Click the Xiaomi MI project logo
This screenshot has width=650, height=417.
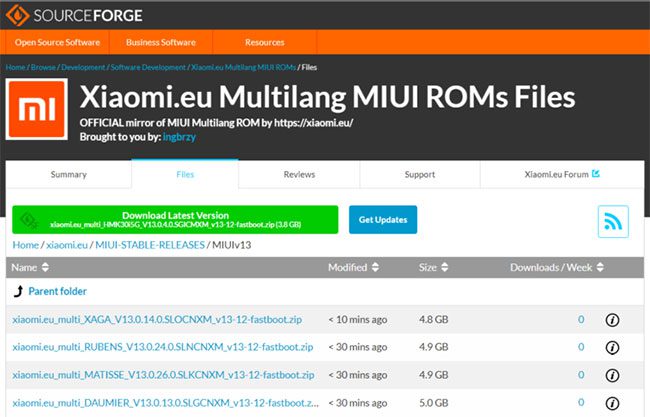coord(37,109)
